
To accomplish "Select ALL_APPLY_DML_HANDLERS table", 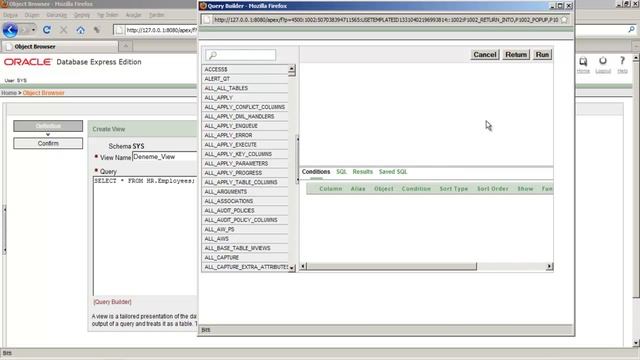I will click(x=245, y=116).
